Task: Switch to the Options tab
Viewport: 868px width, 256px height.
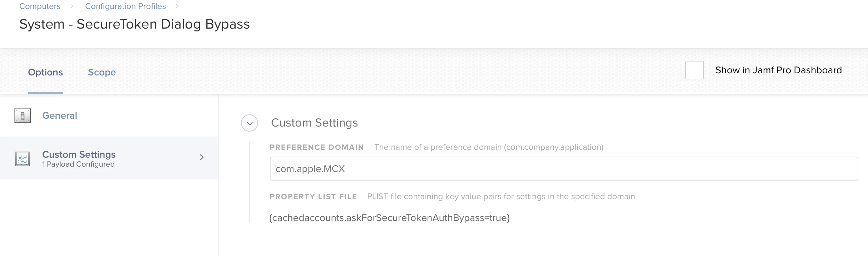Action: (x=45, y=72)
